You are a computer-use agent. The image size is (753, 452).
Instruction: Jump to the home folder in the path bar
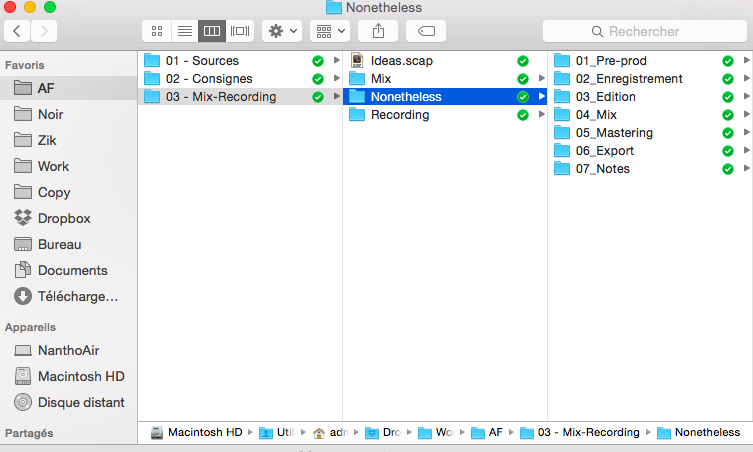click(x=330, y=432)
